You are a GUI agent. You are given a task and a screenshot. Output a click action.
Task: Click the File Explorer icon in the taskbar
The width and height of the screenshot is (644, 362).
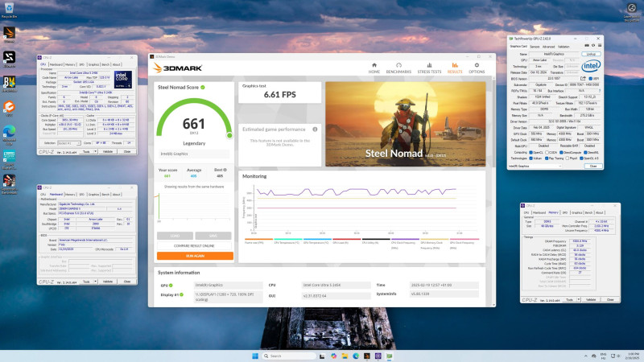345,356
